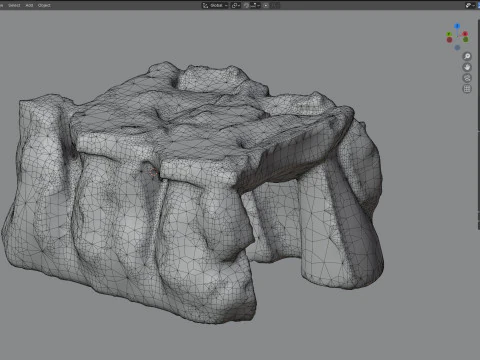480x360 pixels.
Task: Open the Add menu
Action: coord(29,5)
